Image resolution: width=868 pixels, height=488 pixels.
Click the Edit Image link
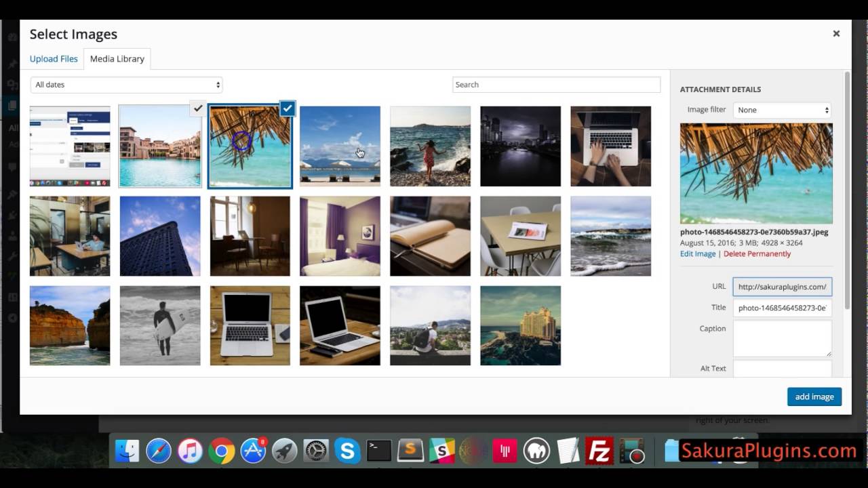698,253
